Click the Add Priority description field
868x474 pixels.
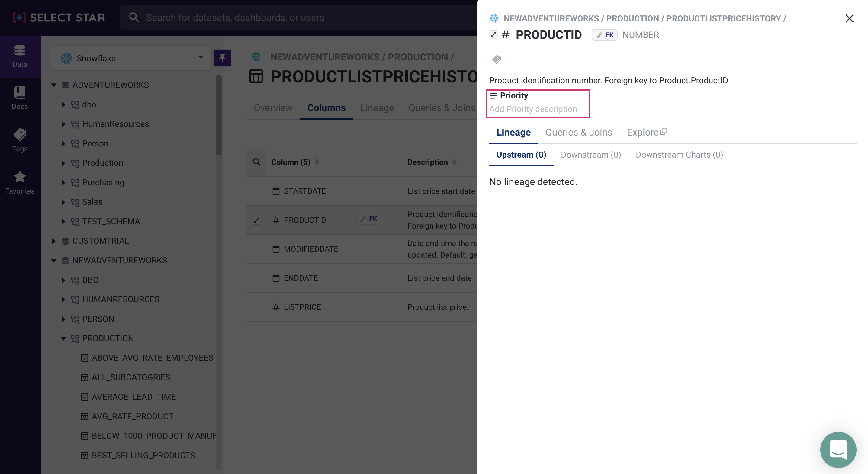pyautogui.click(x=533, y=109)
